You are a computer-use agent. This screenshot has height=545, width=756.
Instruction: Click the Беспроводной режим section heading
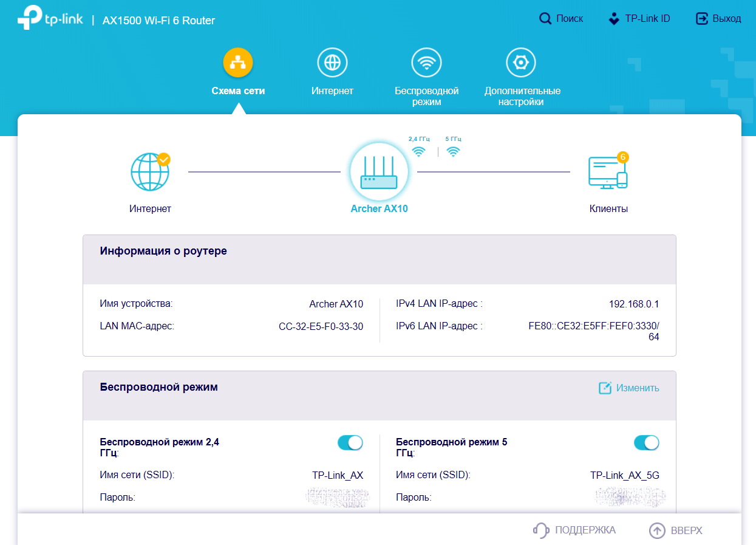point(158,387)
